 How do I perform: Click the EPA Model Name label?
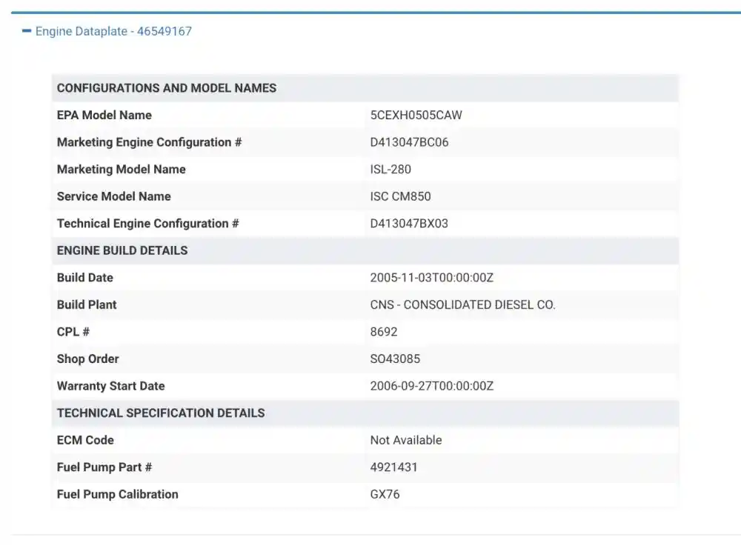point(104,115)
